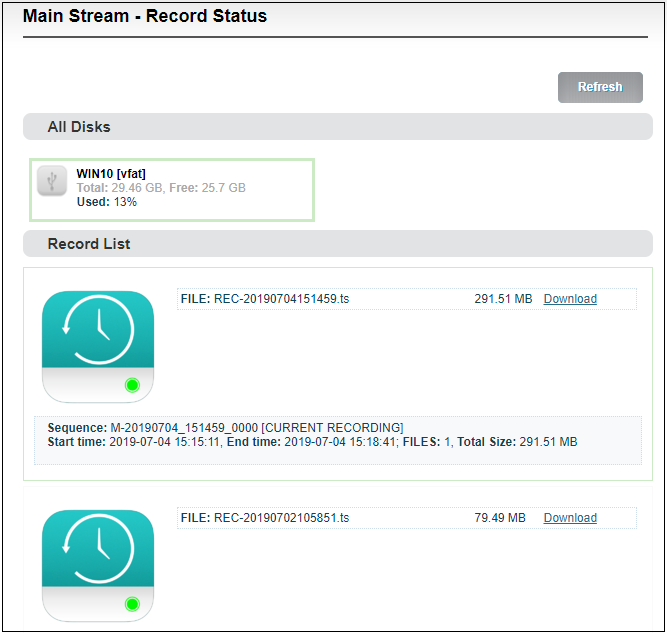The width and height of the screenshot is (667, 633).
Task: Click the Total 29.46 GB free space text
Action: [x=161, y=188]
